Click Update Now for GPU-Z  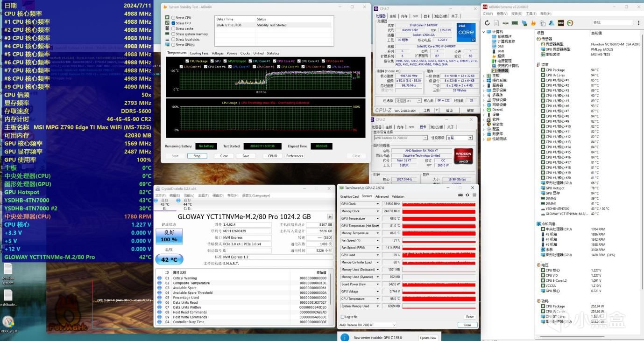[x=428, y=338]
